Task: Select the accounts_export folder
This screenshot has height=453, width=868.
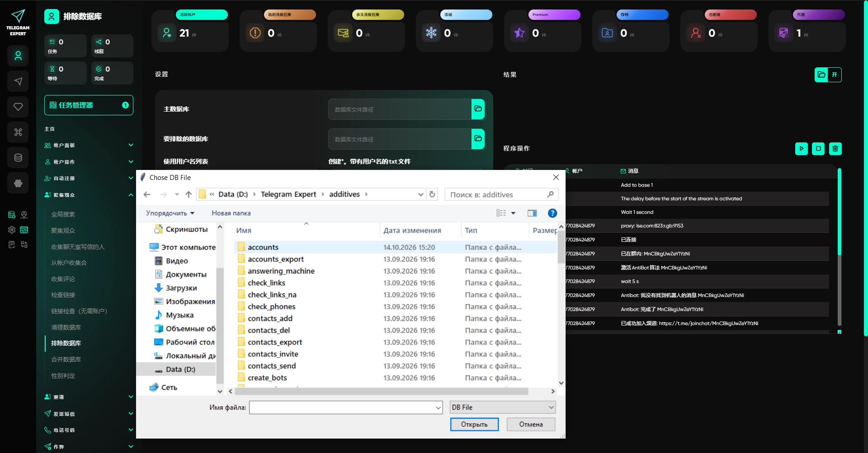Action: pos(275,259)
